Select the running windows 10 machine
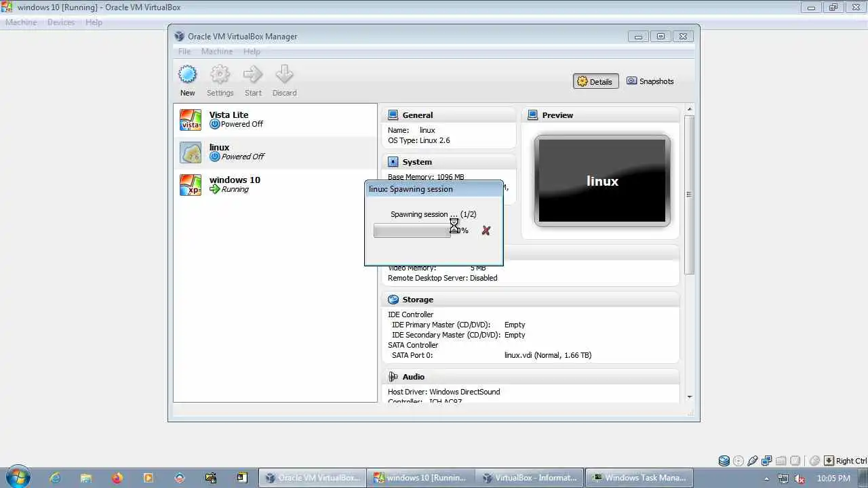868x488 pixels. pos(275,185)
